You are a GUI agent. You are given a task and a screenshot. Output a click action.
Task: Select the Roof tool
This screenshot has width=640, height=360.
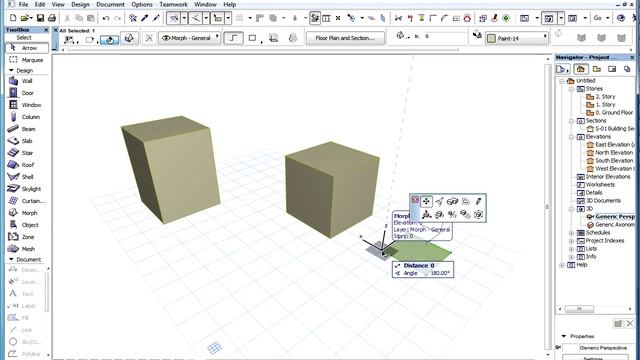click(27, 165)
